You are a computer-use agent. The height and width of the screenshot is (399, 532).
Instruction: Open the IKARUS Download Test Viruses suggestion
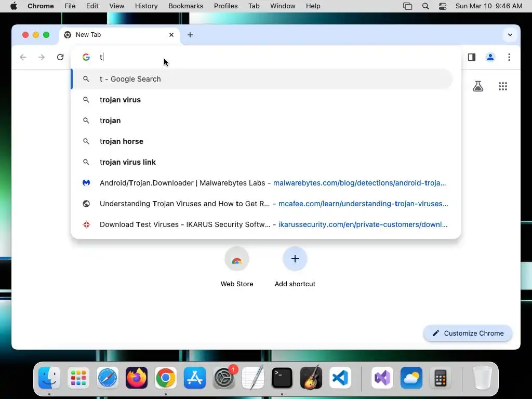[262, 224]
